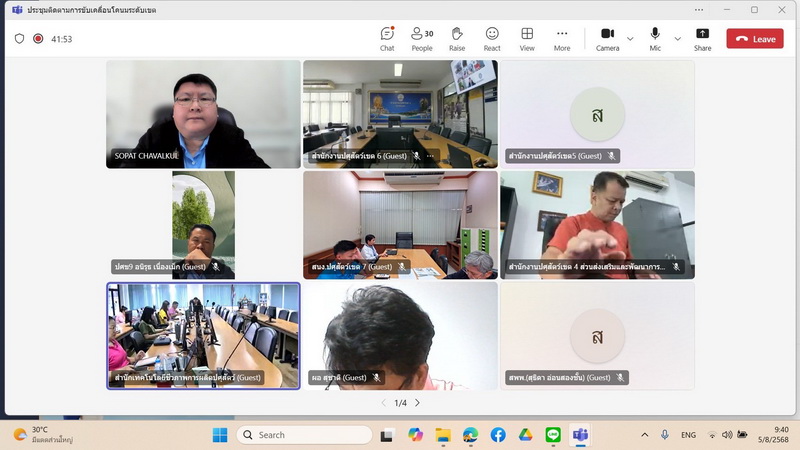Toggle the Camera on or off

[x=607, y=38]
